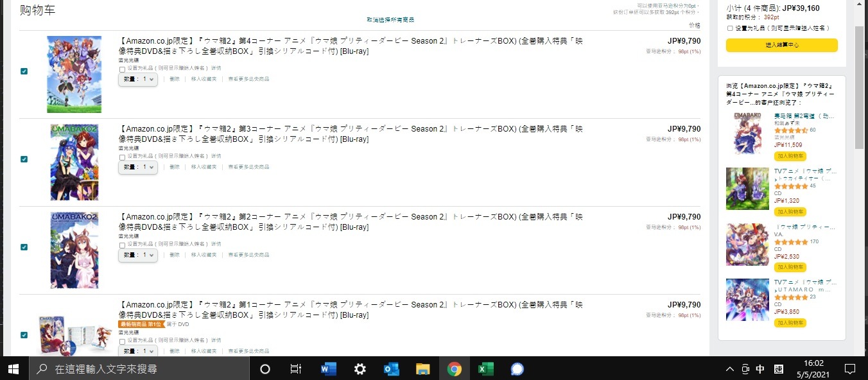Add 赛马娘 第2弯道 to cart
The image size is (868, 380).
[x=790, y=156]
